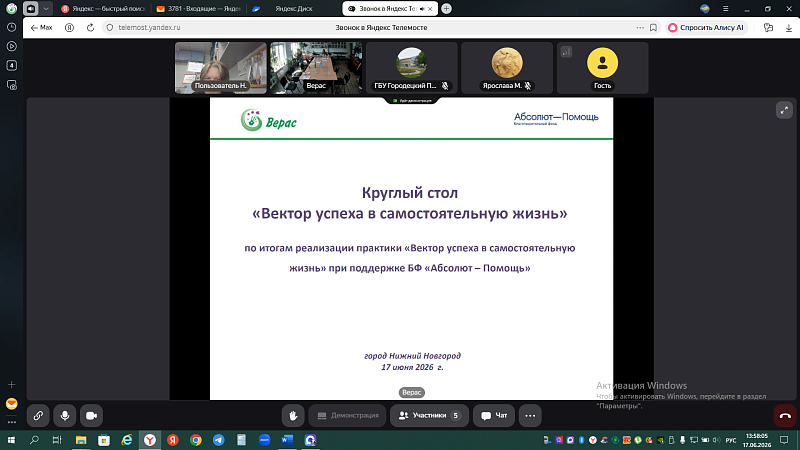Launch Microsoft Store from taskbar

(104, 440)
